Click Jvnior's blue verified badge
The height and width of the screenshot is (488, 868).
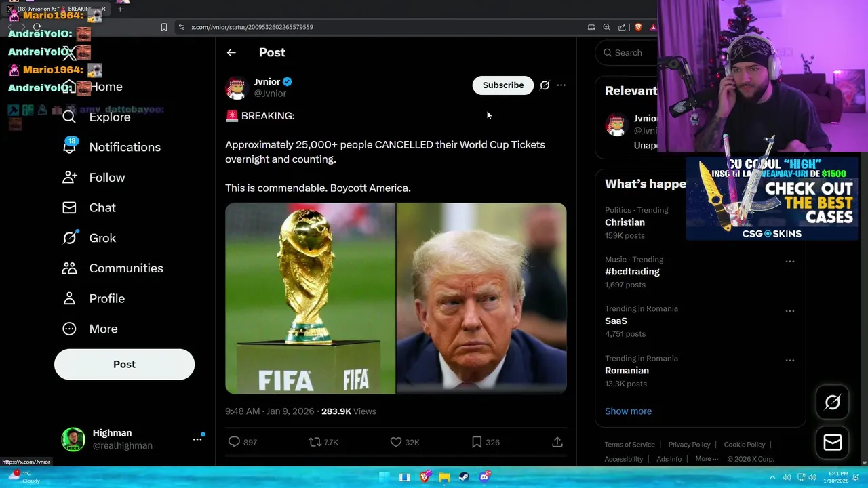tap(288, 82)
